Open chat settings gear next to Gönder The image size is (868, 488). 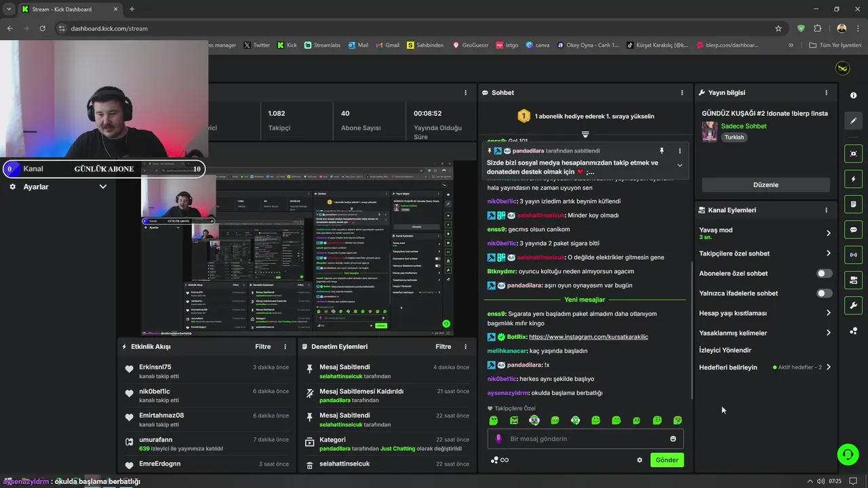pyautogui.click(x=639, y=460)
